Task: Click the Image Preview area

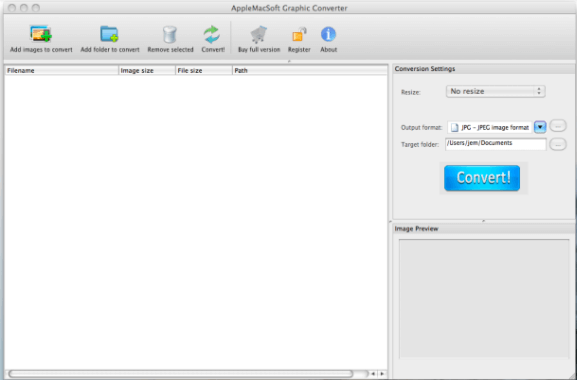Action: pyautogui.click(x=484, y=299)
